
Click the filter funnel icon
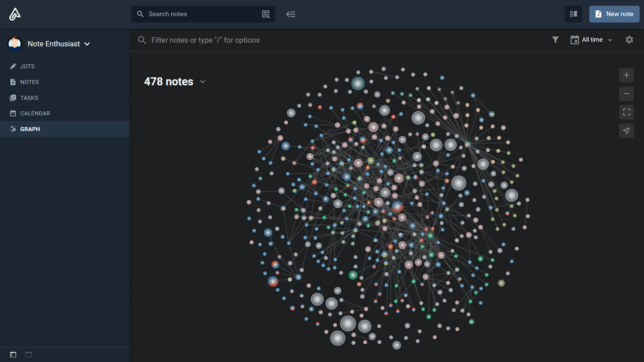point(555,40)
